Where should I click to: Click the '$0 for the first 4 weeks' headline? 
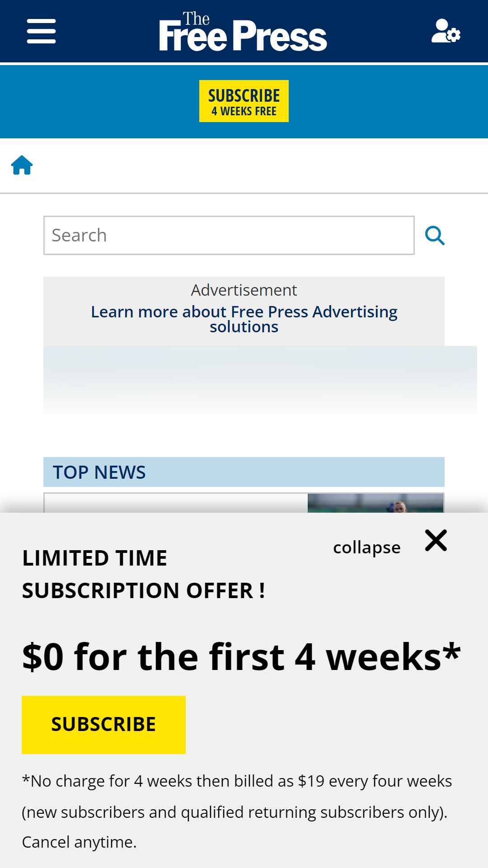241,656
